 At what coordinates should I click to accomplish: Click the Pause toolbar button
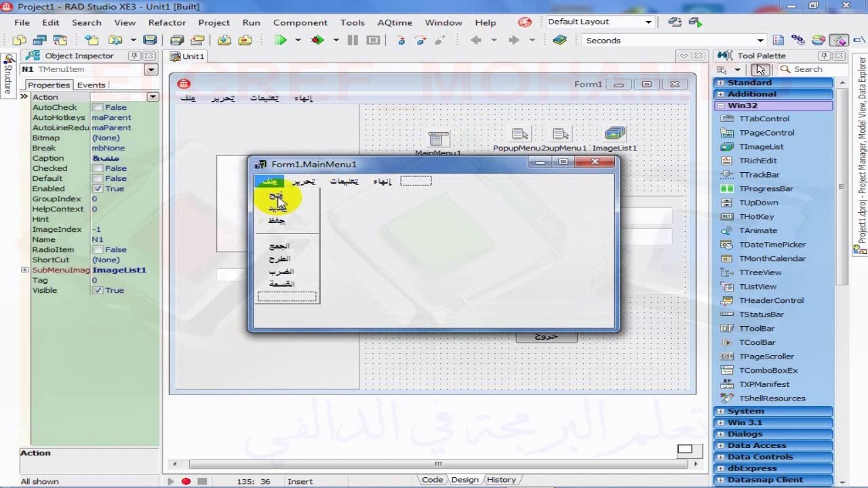(x=353, y=41)
